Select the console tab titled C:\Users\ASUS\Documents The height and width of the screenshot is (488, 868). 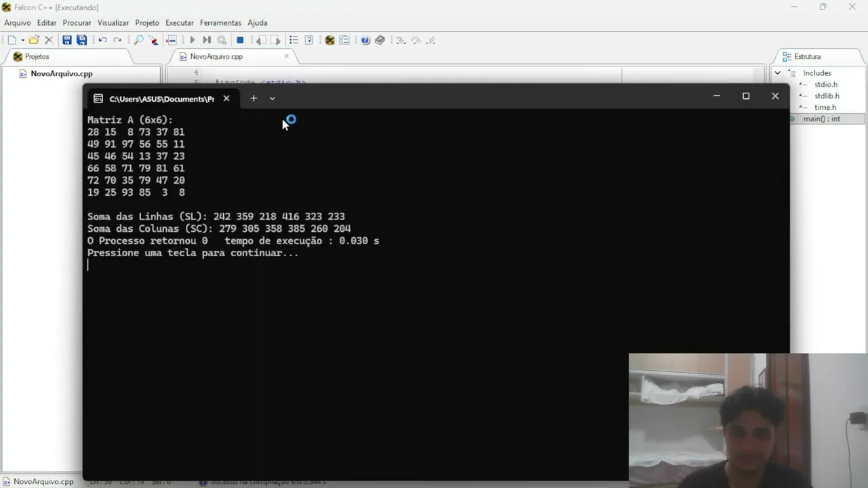pyautogui.click(x=161, y=98)
